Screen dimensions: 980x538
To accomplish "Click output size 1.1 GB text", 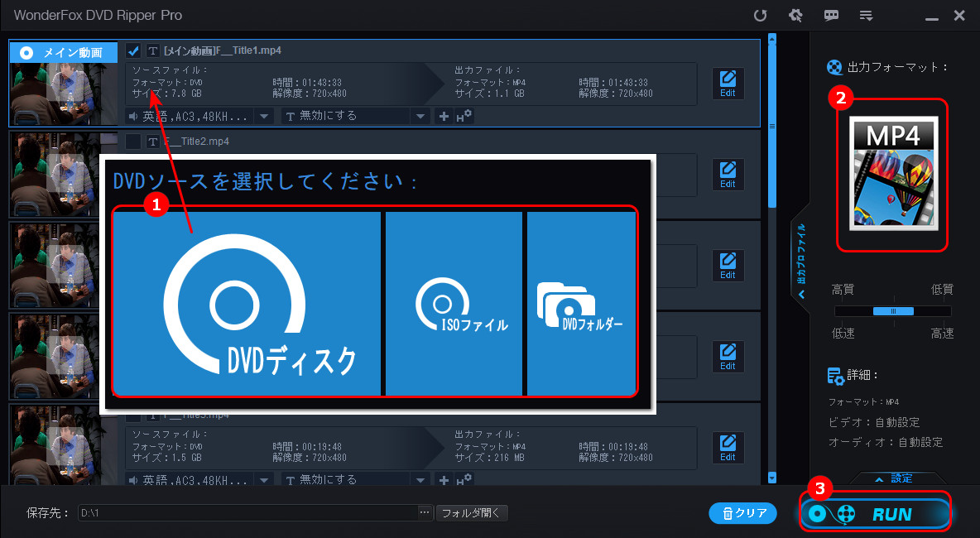I will (489, 94).
